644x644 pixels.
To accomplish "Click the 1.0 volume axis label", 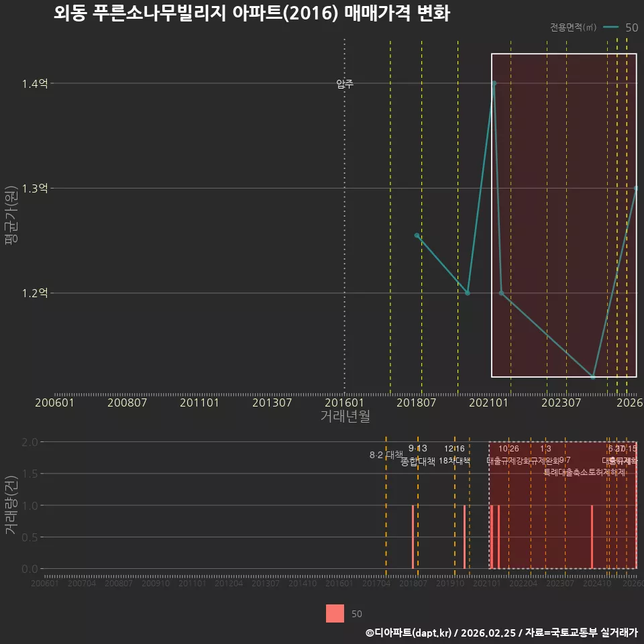I will [30, 506].
